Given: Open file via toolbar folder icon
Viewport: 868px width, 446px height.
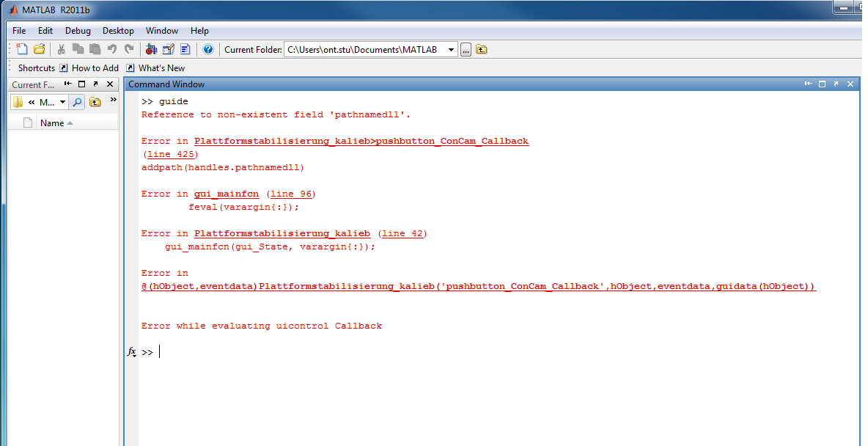Looking at the screenshot, I should (x=39, y=49).
